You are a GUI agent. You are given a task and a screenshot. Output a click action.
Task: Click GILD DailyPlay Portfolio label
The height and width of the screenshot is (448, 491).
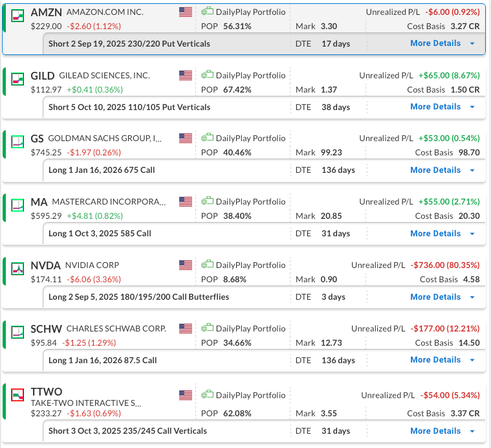tap(250, 76)
